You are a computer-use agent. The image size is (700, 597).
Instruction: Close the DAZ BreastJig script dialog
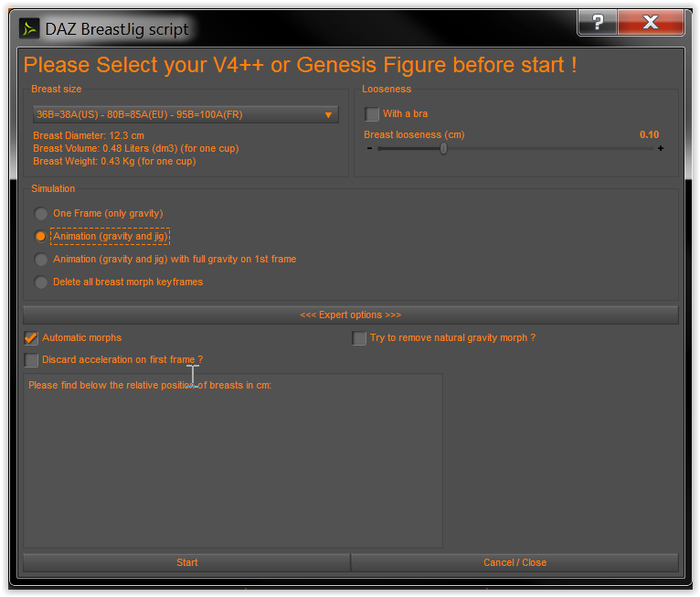651,22
